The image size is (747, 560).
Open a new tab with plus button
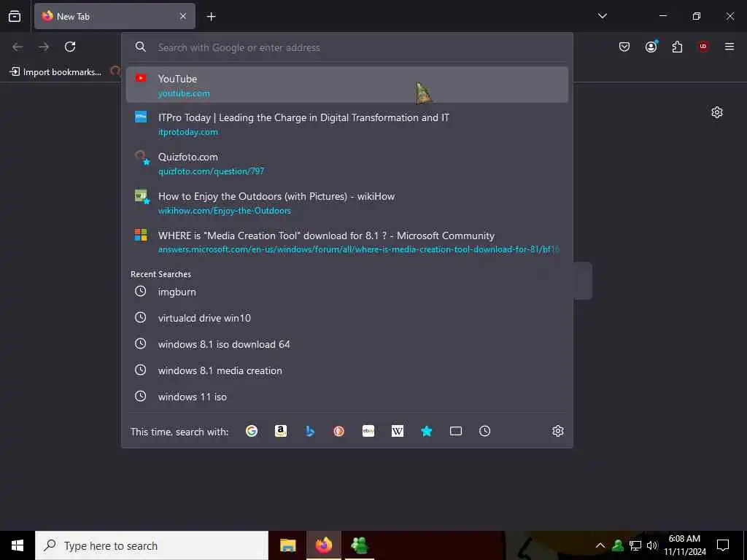(x=211, y=17)
